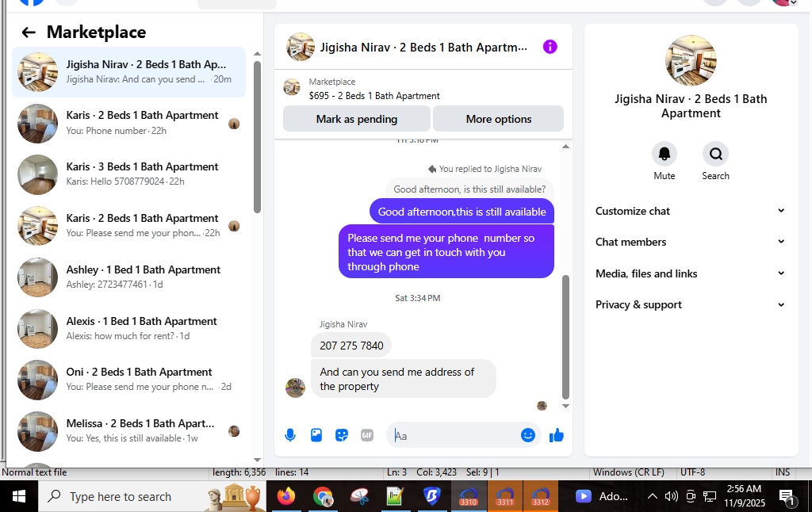Expand Privacy & support section

coord(691,305)
